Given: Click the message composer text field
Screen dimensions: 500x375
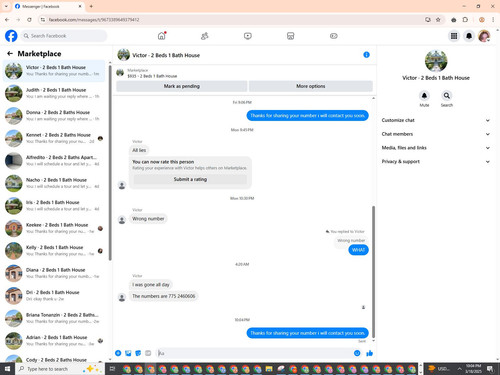Looking at the screenshot, I should pos(254,353).
